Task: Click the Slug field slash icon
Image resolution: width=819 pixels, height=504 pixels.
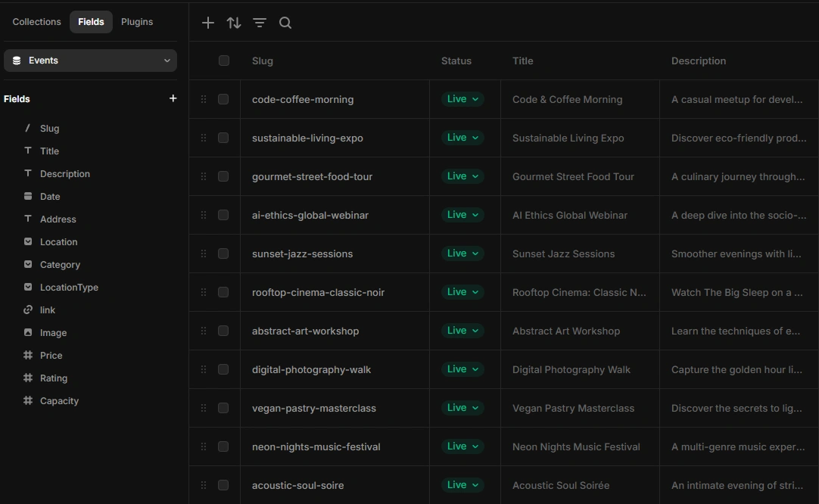Action: tap(28, 128)
